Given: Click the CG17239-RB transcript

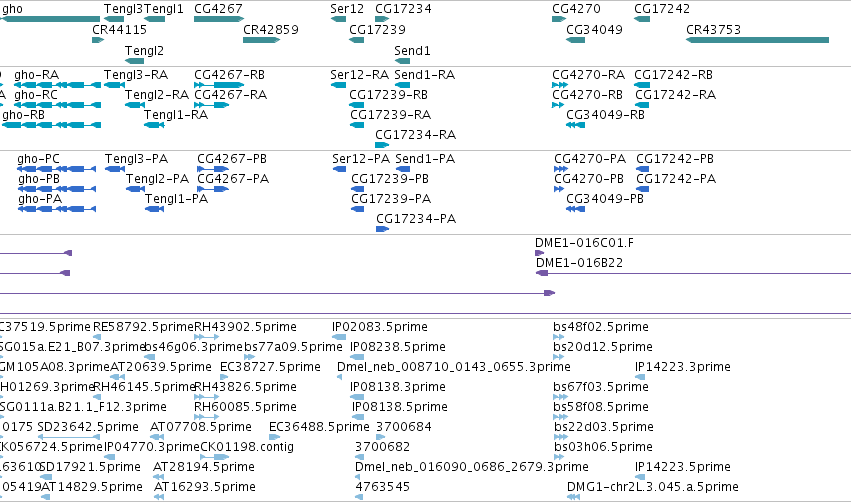Looking at the screenshot, I should pos(357,105).
